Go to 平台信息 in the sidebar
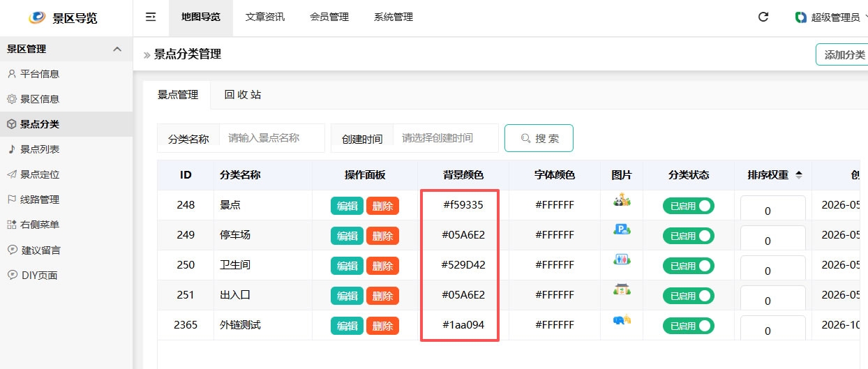 tap(66, 74)
